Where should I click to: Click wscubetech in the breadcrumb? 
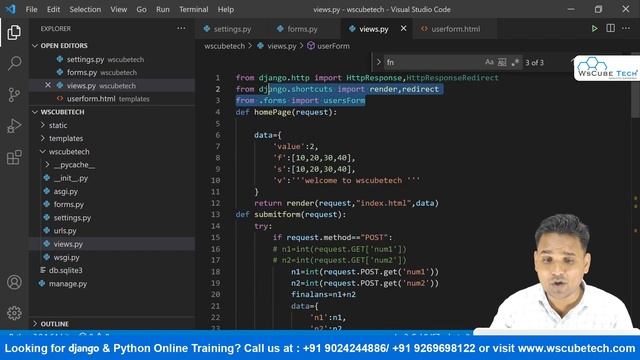point(224,46)
